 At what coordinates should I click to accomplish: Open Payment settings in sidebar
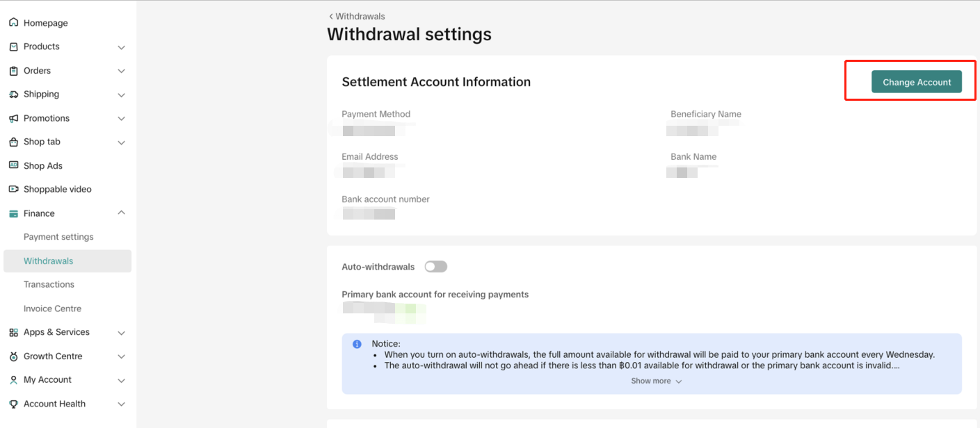(x=58, y=237)
